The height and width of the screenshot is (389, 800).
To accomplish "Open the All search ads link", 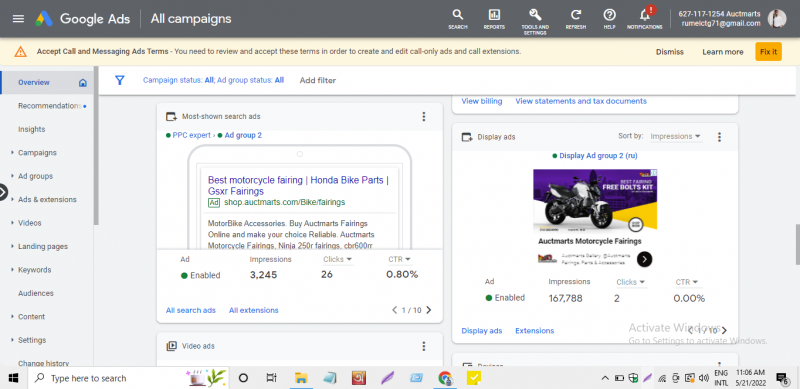I will (191, 310).
